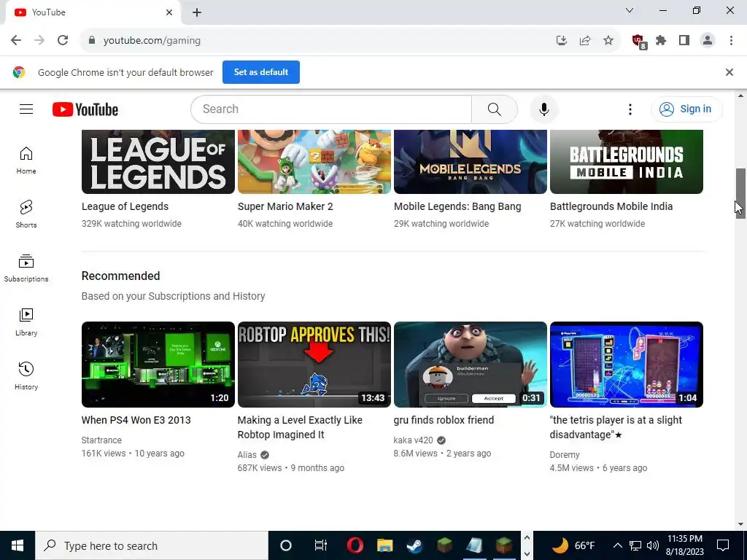
Task: Click the page vertical scrollbar thumb
Action: 740,193
